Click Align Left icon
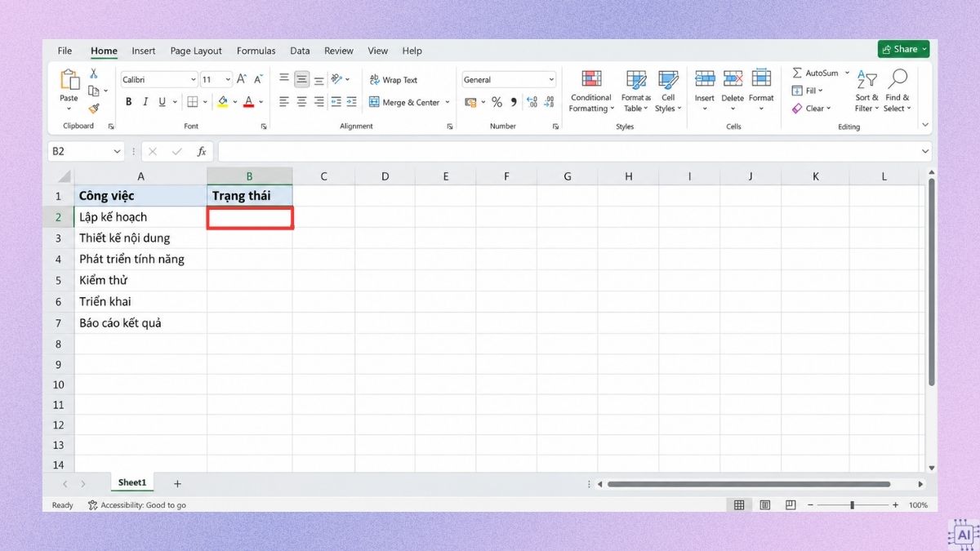The image size is (980, 551). [x=284, y=102]
